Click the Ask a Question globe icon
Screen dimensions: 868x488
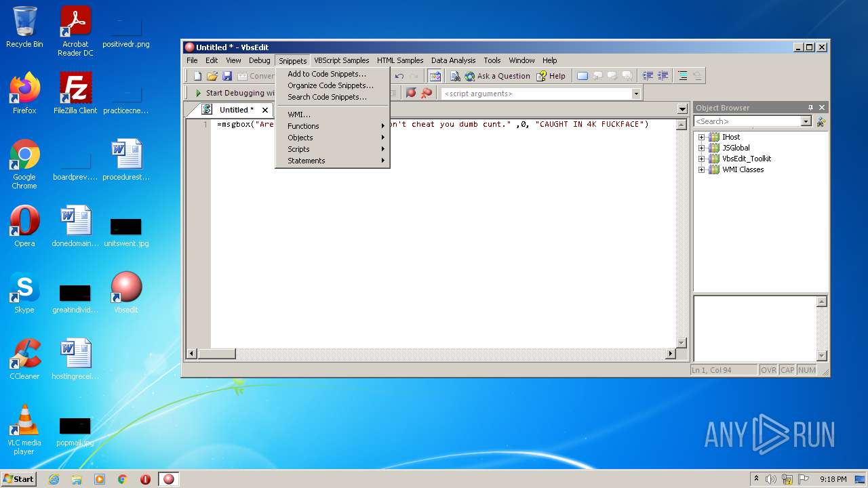click(x=469, y=76)
